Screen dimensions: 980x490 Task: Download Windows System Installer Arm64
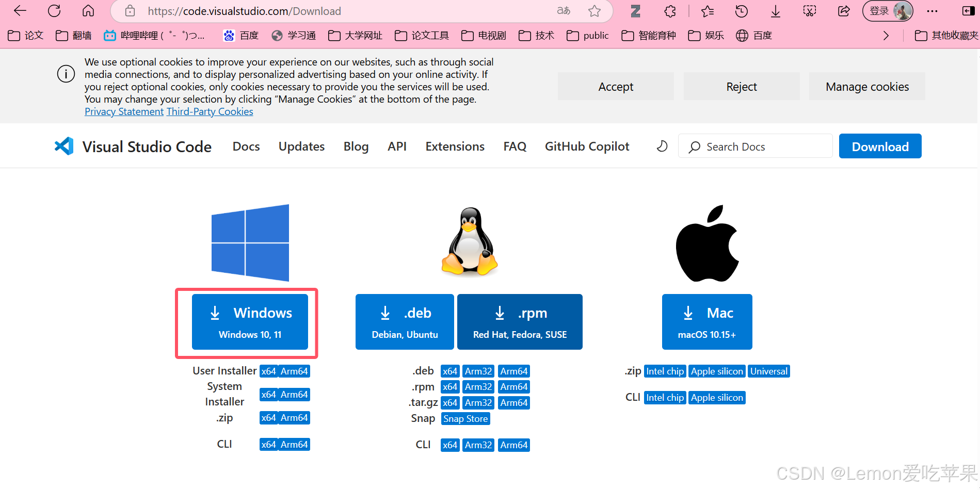(294, 395)
